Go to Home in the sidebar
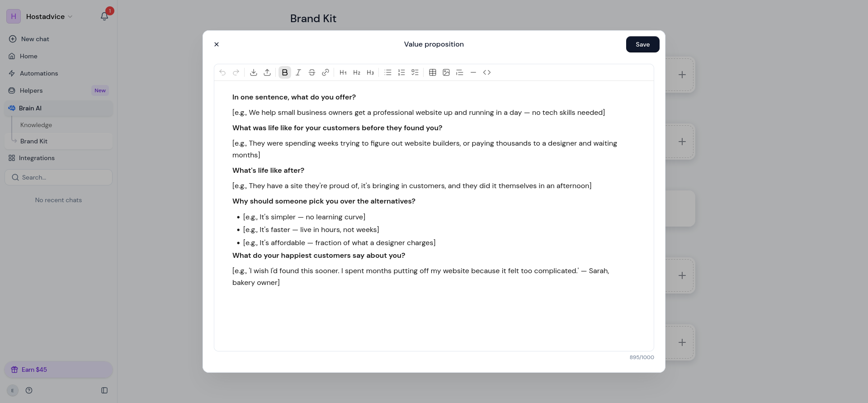The image size is (868, 403). click(x=59, y=56)
